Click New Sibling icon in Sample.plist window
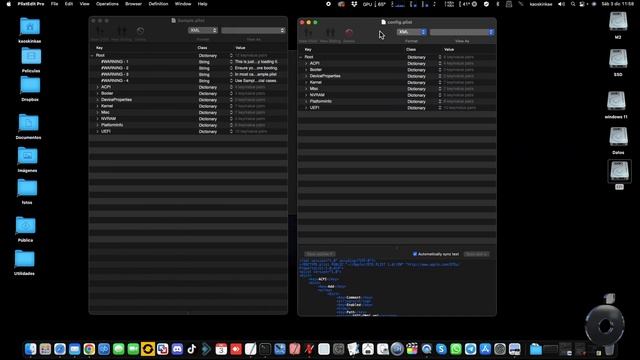Screen dimensions: 640x360 (x=122, y=31)
